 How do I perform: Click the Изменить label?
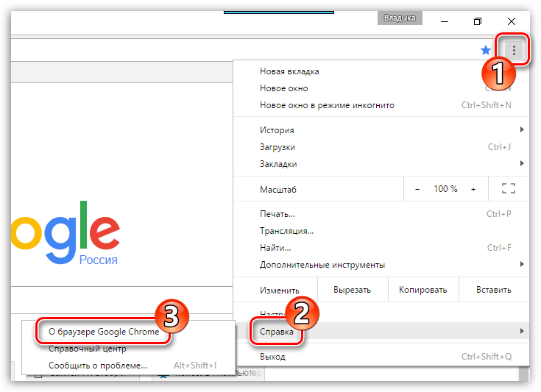[x=280, y=291]
